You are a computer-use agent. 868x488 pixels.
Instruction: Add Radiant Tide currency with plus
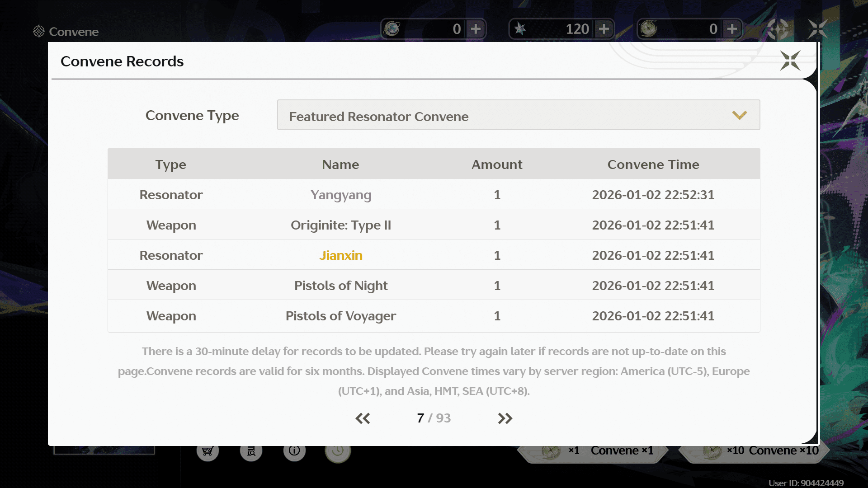pos(732,29)
